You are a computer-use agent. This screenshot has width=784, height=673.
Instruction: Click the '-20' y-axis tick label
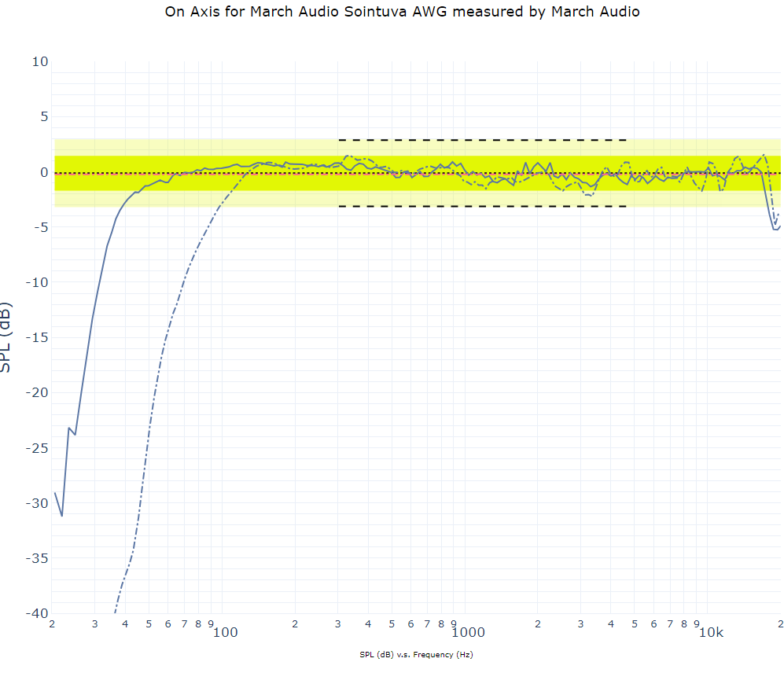tap(37, 392)
